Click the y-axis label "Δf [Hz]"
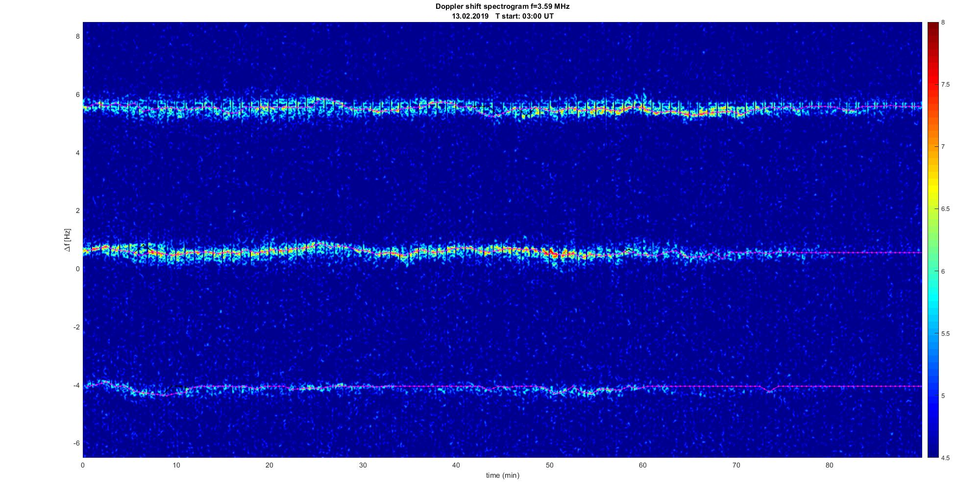980x491 pixels. click(x=67, y=240)
